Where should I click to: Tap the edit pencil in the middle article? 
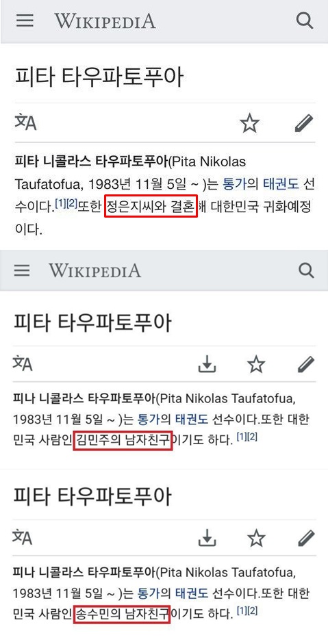coord(305,364)
